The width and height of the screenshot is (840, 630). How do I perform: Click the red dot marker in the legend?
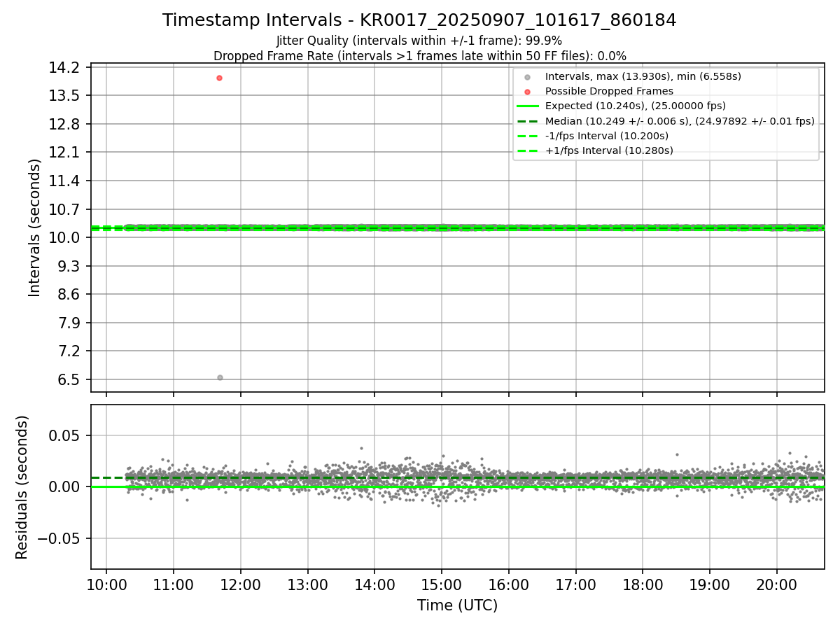click(x=527, y=92)
